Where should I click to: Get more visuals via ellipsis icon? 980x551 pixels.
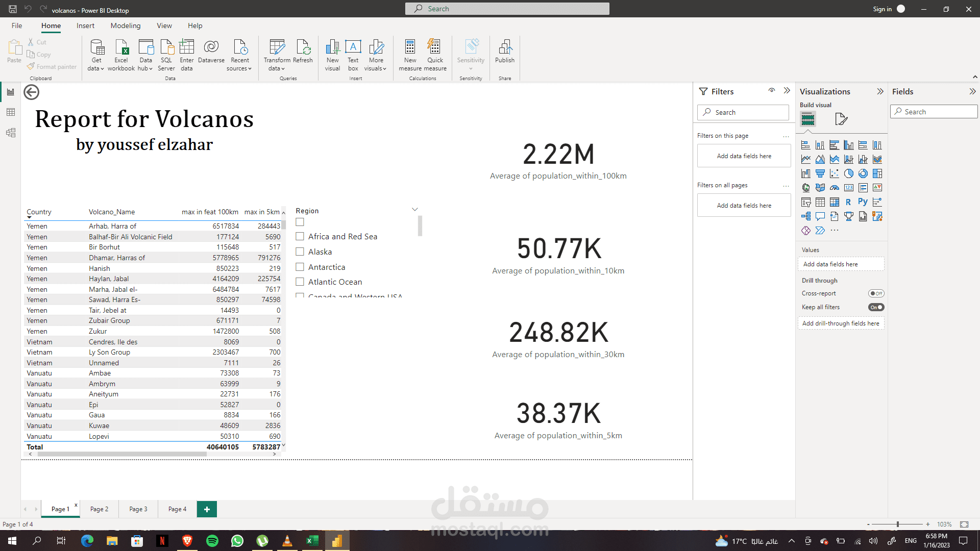[835, 231]
